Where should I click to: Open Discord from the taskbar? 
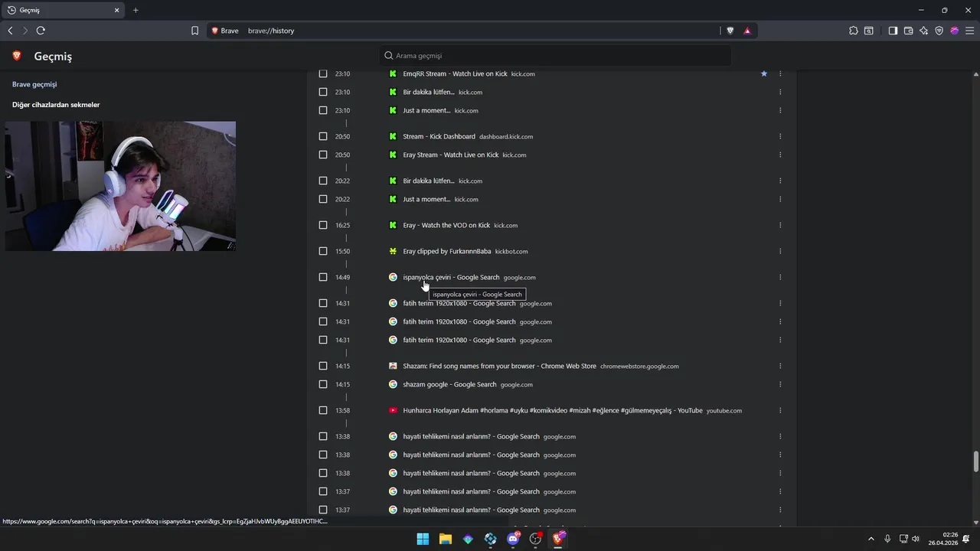(x=513, y=539)
